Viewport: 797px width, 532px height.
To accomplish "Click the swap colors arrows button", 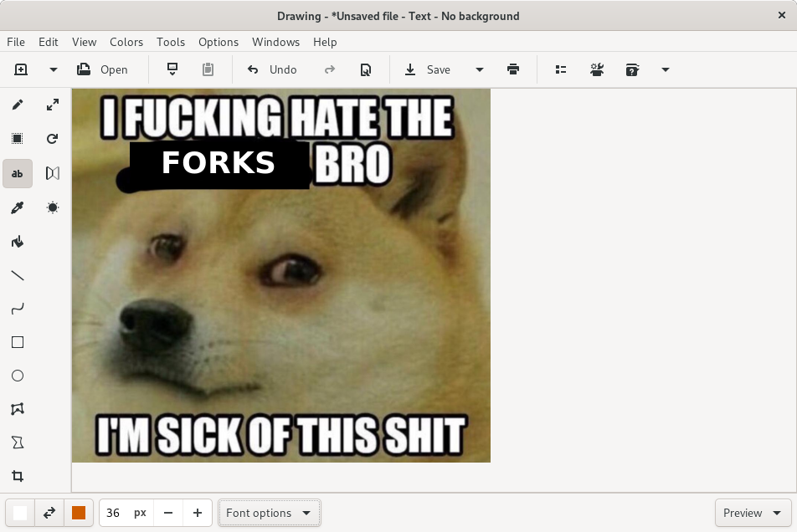I will (49, 514).
